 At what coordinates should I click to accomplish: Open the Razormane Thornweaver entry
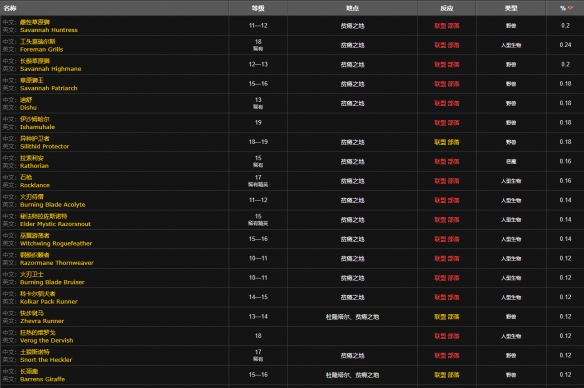pos(57,263)
